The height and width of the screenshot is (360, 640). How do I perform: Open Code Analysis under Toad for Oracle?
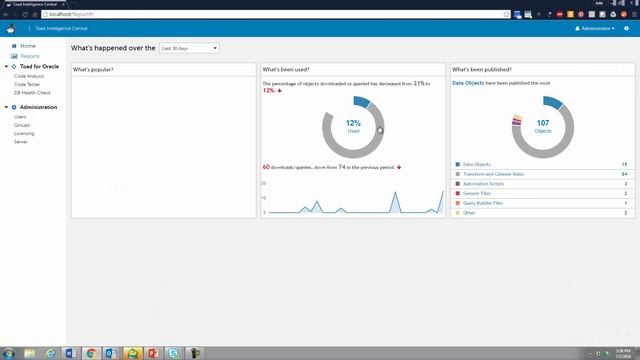(x=29, y=76)
